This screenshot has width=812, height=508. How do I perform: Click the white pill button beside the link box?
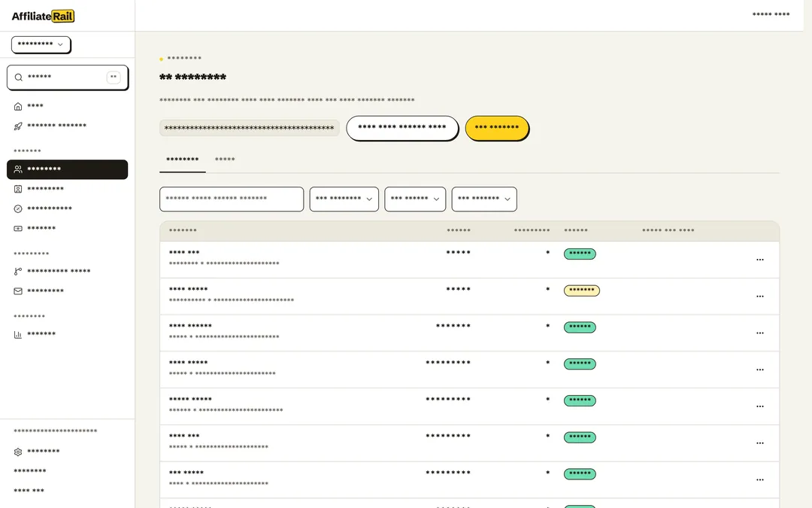[401, 128]
